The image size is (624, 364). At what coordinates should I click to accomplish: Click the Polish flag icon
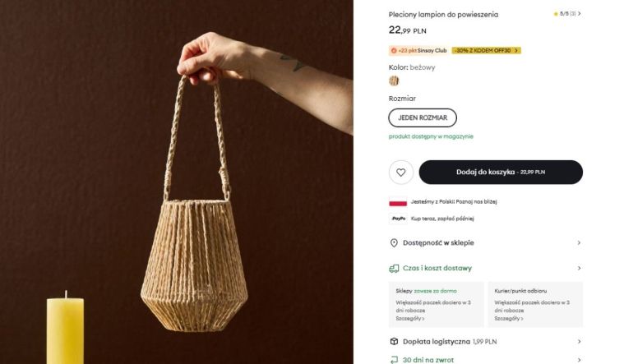tap(399, 201)
